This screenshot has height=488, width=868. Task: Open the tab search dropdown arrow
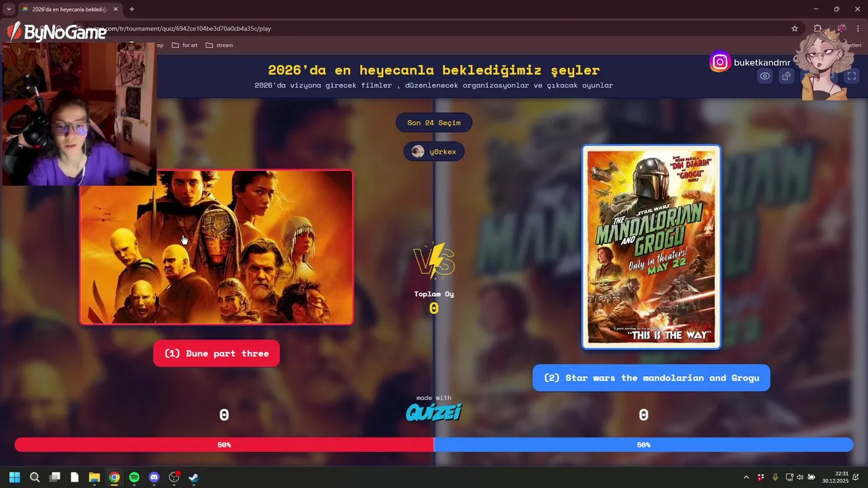tap(8, 9)
